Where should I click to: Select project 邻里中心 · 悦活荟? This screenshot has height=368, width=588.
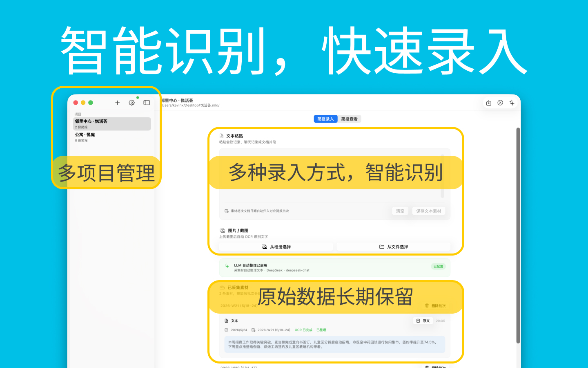click(x=112, y=124)
